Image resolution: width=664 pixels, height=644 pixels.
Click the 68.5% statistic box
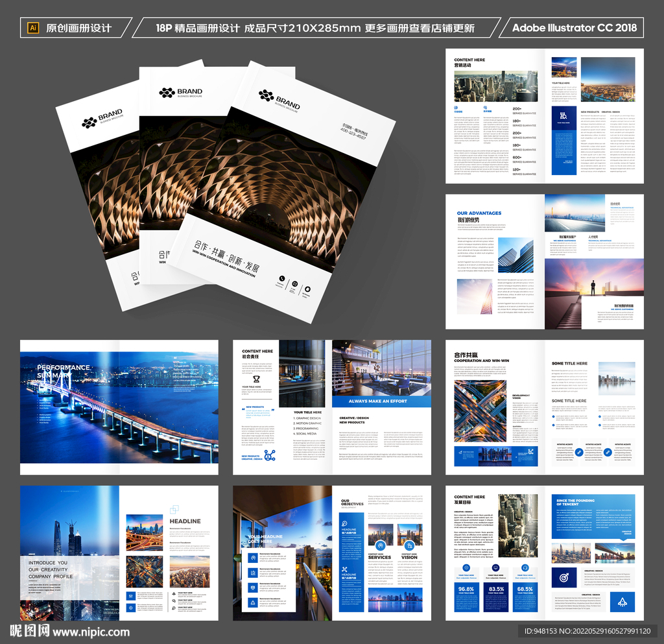[x=525, y=597]
